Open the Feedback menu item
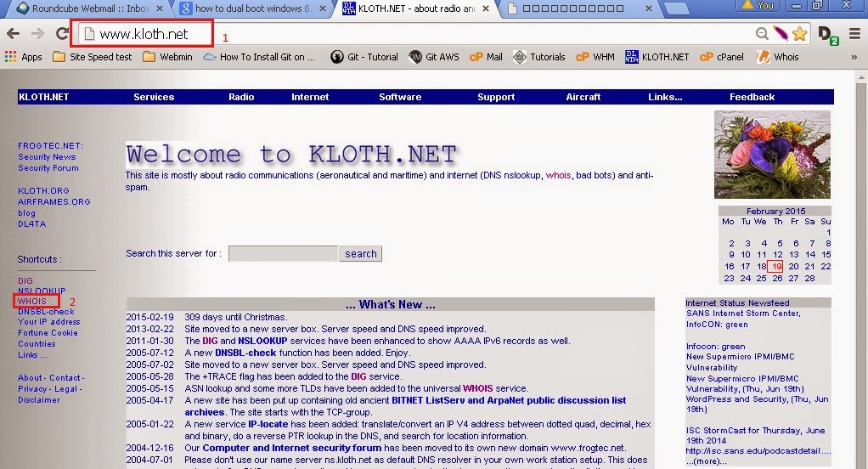The image size is (868, 469). click(x=752, y=97)
